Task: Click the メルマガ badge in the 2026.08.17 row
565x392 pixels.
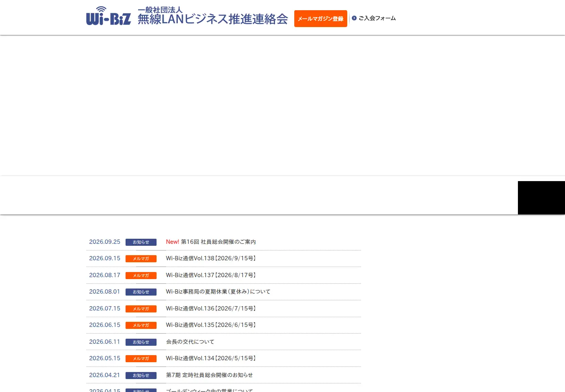Action: coord(141,276)
